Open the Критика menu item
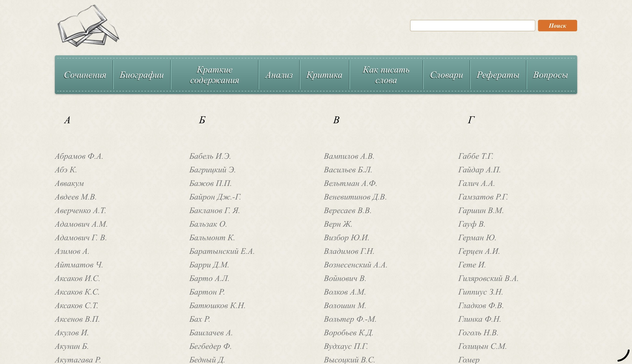 (324, 75)
